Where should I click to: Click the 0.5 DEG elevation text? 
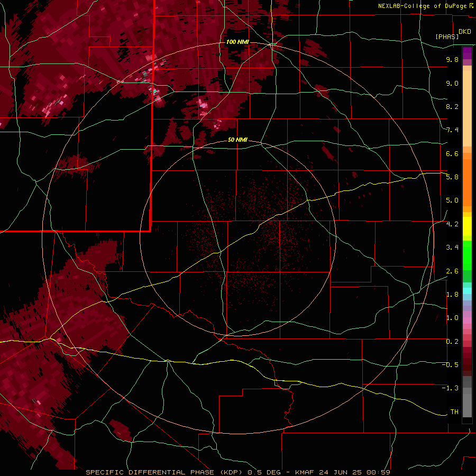pos(265,472)
